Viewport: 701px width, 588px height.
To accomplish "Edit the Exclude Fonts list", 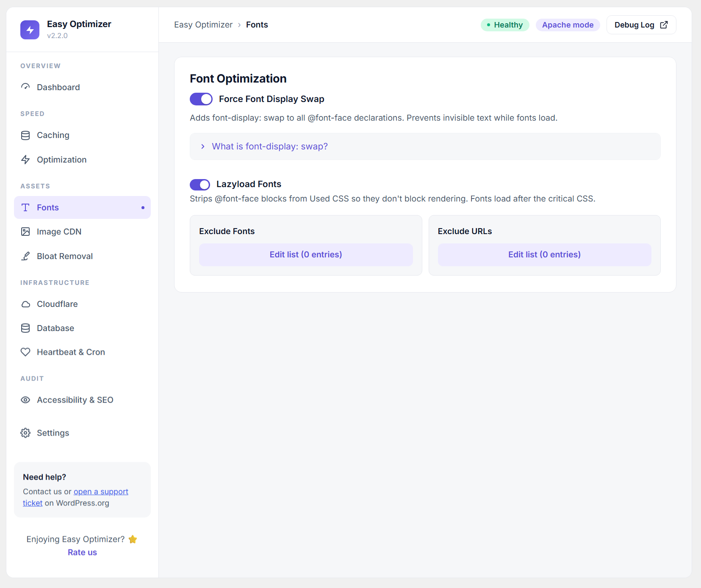I will pos(306,255).
